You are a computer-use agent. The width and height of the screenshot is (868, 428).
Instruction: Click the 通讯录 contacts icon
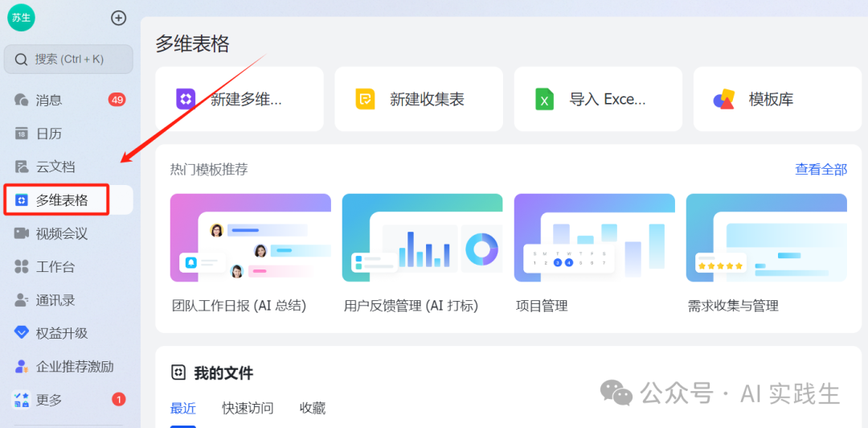[x=21, y=300]
